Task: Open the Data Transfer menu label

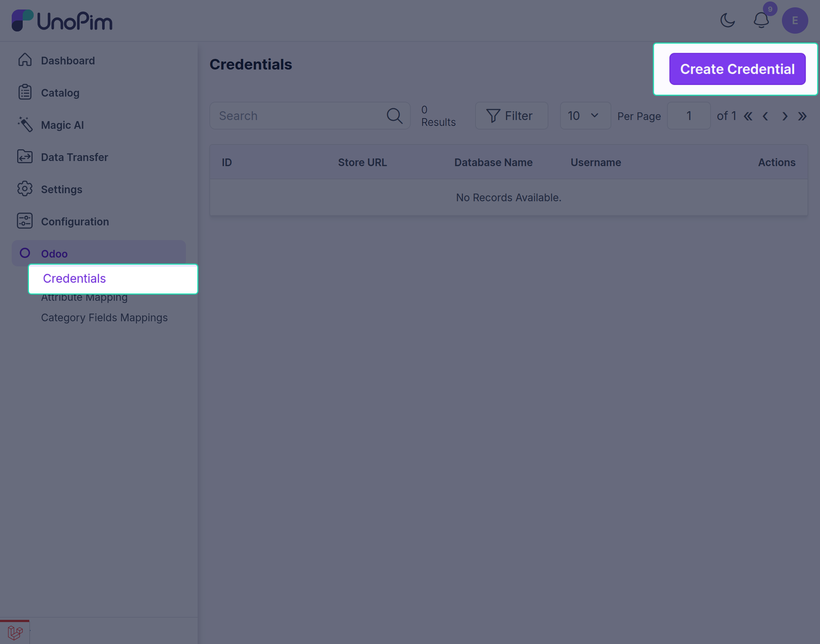Action: [x=75, y=157]
